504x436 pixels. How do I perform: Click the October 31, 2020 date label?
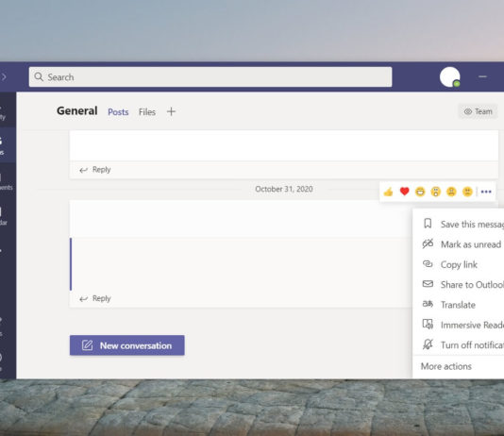coord(284,189)
